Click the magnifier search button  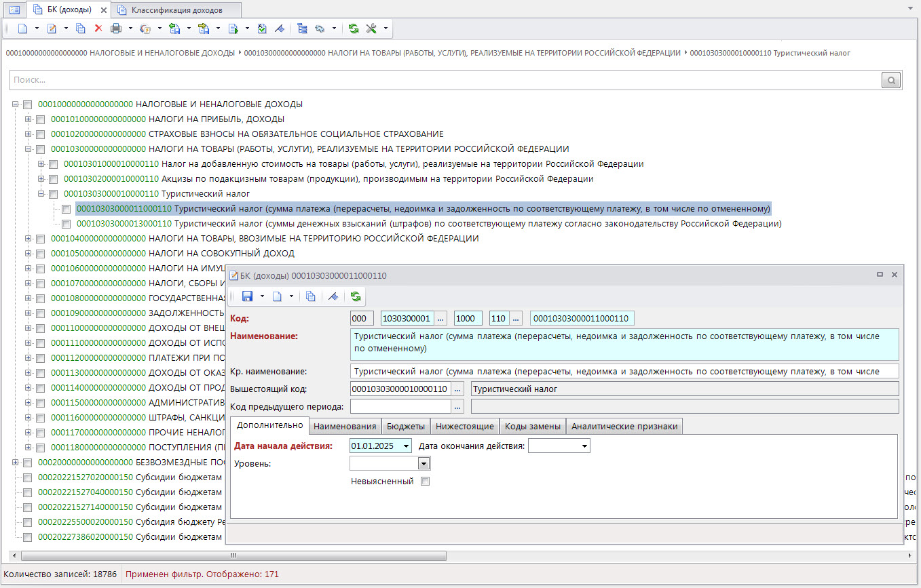[890, 80]
